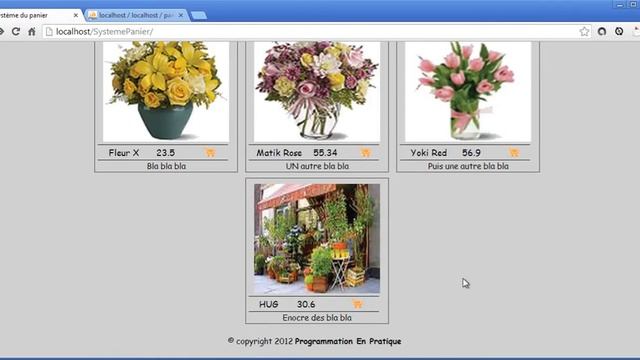Click the description Enocre des bla bla
The height and width of the screenshot is (360, 640).
tap(317, 318)
